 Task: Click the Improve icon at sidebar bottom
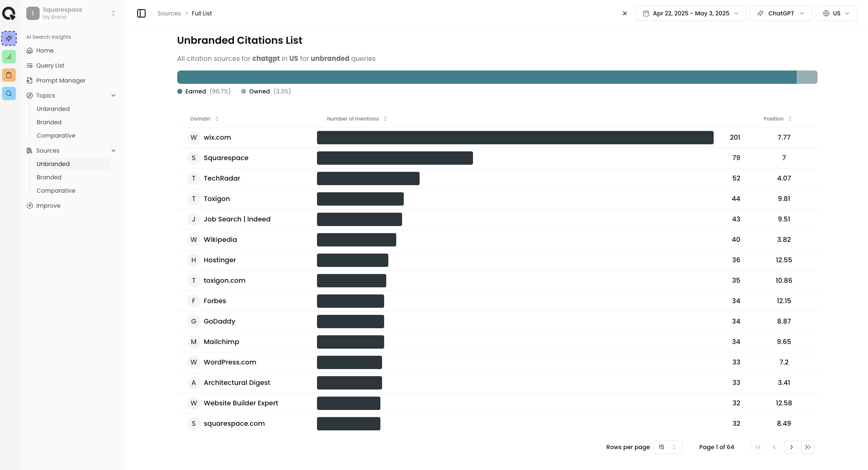click(30, 206)
